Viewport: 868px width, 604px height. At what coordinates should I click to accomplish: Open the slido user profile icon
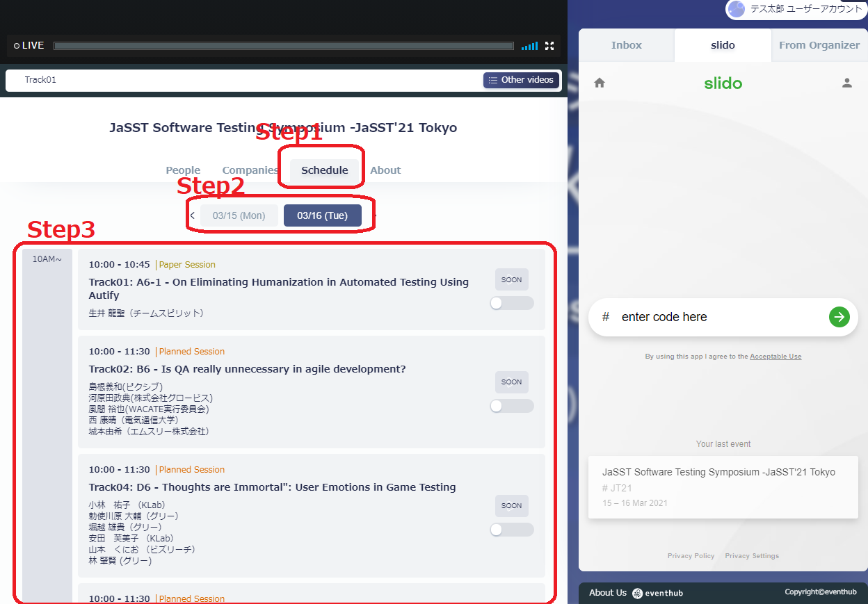pyautogui.click(x=846, y=83)
